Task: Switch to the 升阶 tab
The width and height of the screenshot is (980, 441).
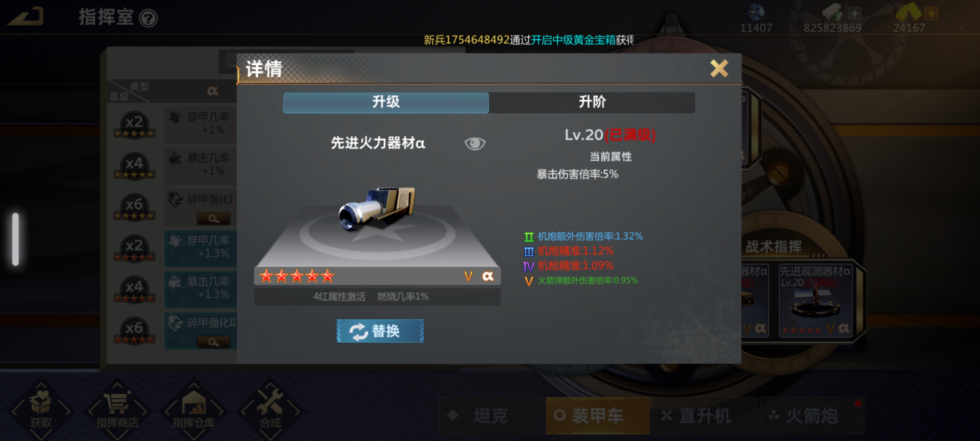Action: pyautogui.click(x=592, y=102)
